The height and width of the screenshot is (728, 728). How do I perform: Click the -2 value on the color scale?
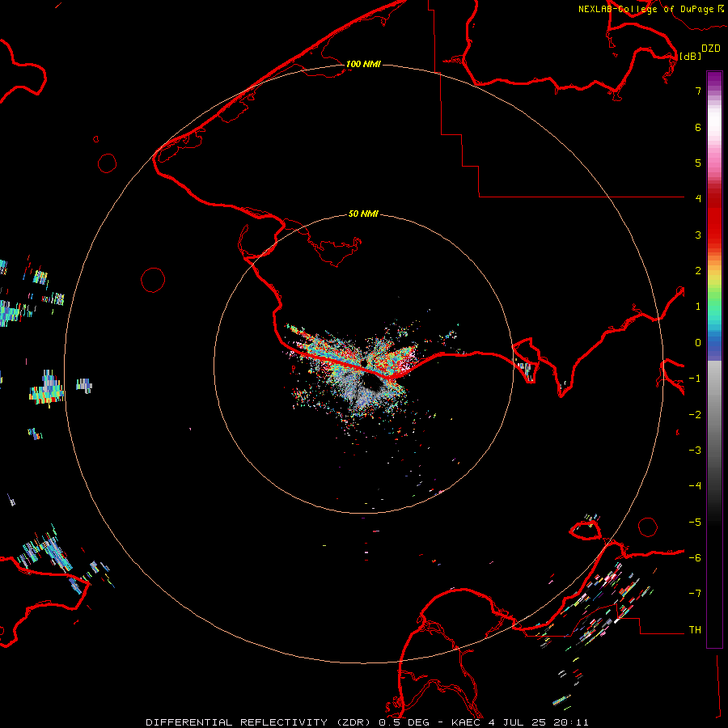pos(695,415)
